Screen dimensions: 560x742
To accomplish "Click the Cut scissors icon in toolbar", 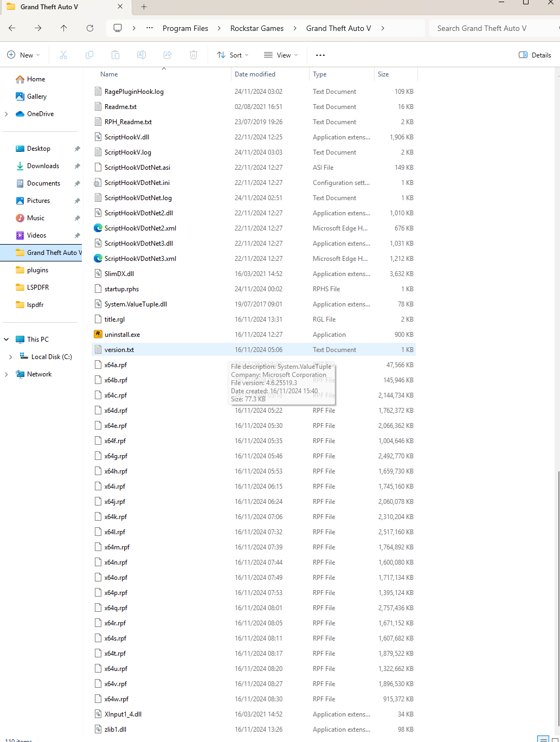I will pos(63,55).
